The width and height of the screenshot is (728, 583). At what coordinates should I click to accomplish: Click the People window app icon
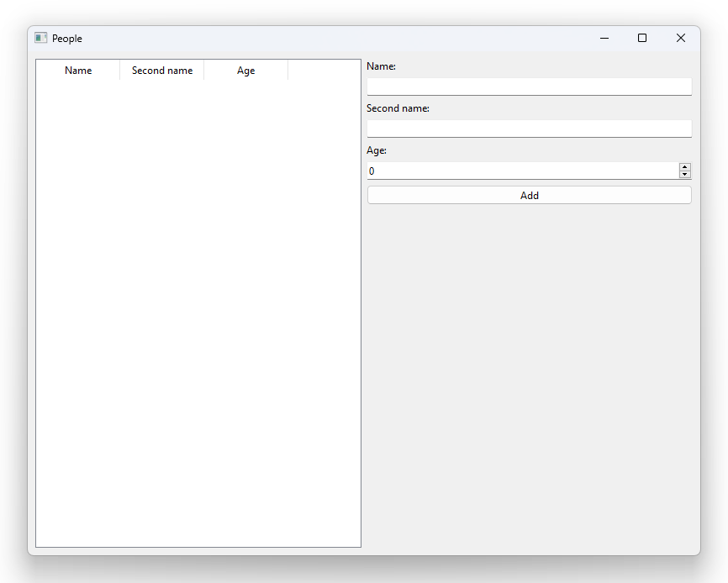tap(41, 38)
